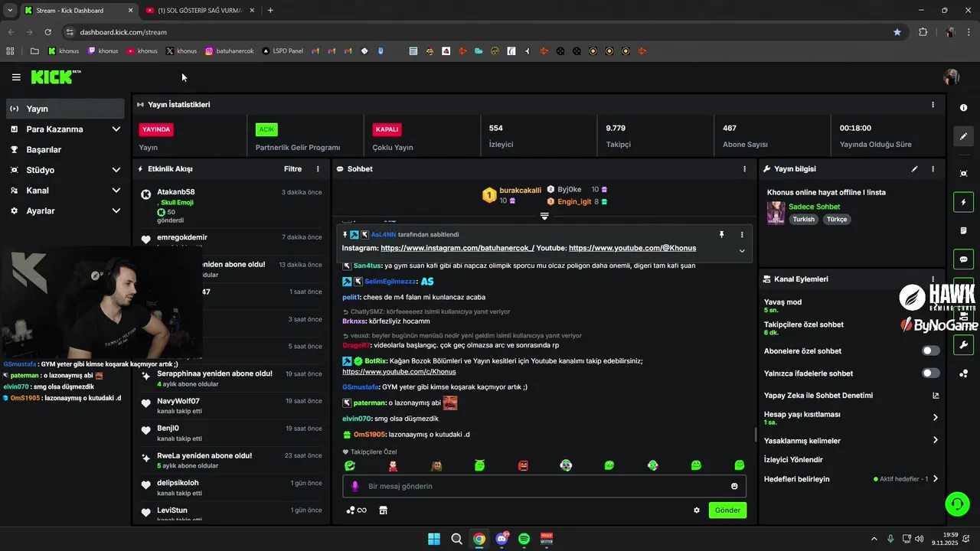Open Discord from the Windows taskbar
This screenshot has height=551, width=980.
click(x=502, y=539)
